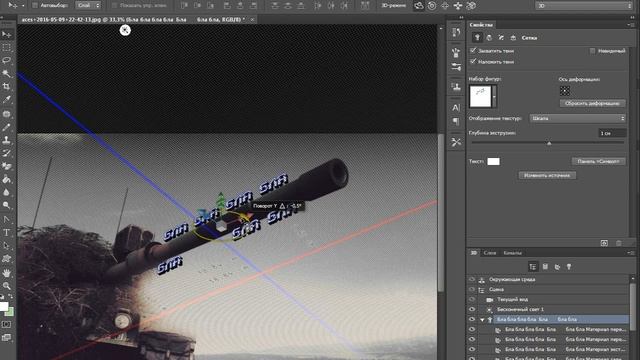Open Coordinates section icon in Properties panel
Image resolution: width=640 pixels, height=360 pixels.
pos(513,38)
